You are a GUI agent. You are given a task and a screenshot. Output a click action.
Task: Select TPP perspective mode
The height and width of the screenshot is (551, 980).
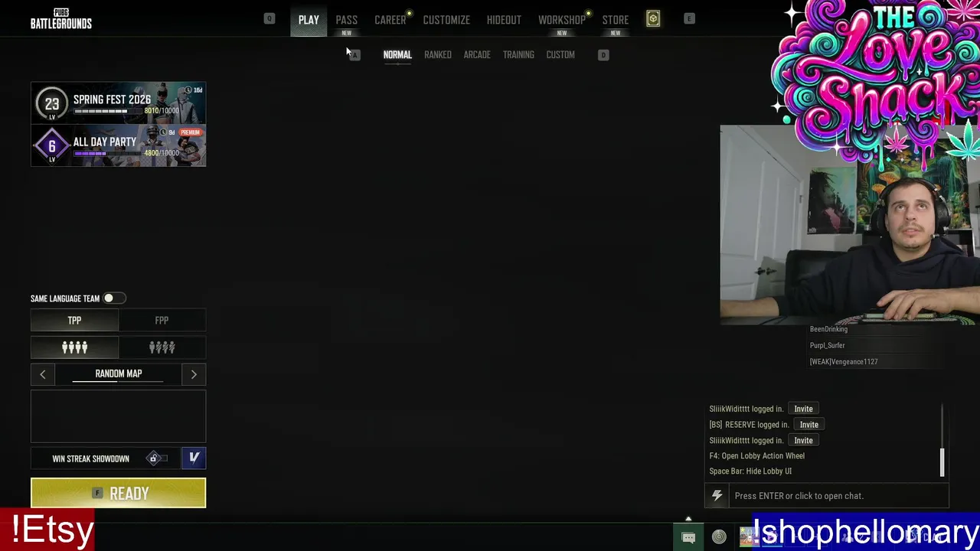[x=74, y=320]
